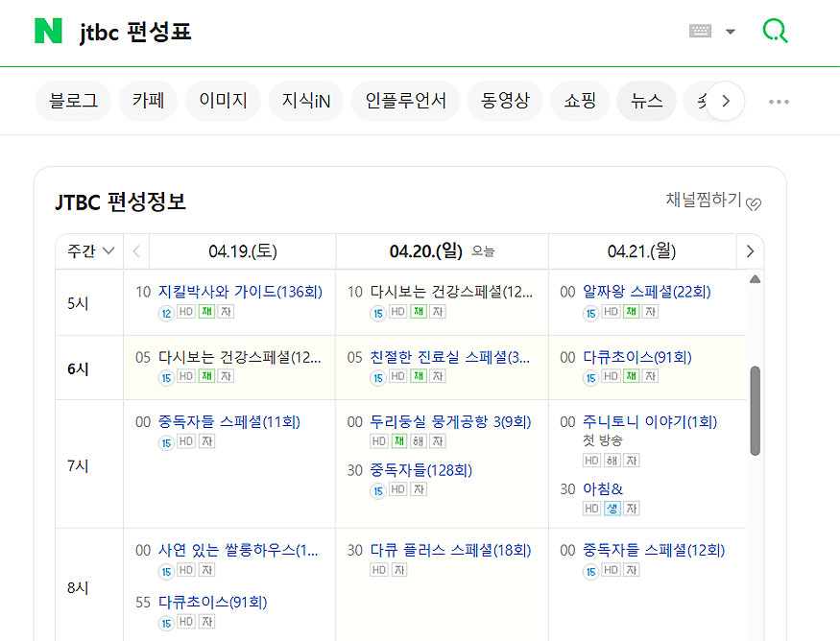Open the 카페 tab
This screenshot has width=840, height=641.
(x=148, y=101)
